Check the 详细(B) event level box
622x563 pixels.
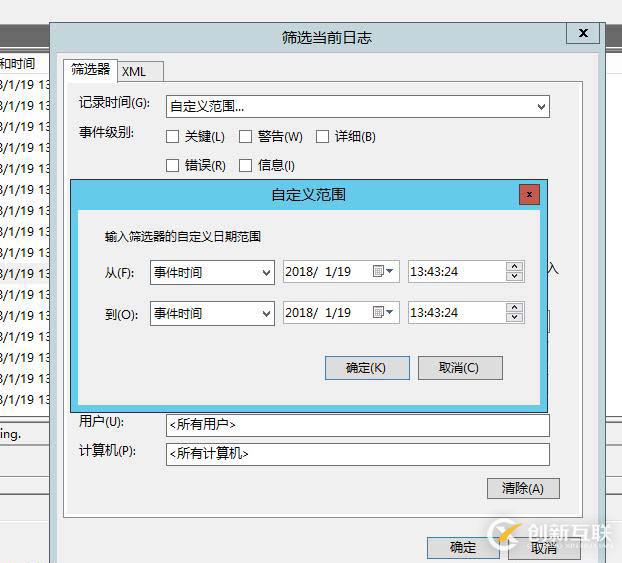click(322, 136)
